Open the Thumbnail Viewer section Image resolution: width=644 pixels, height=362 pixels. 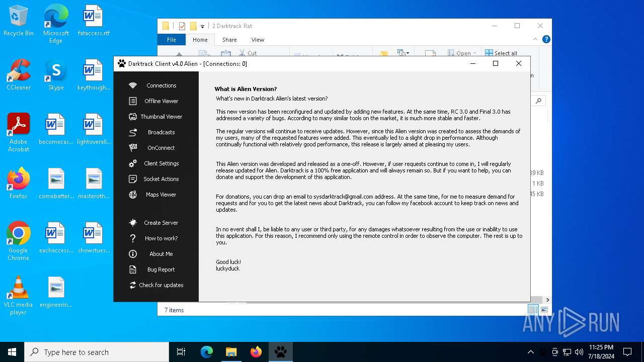coord(156,117)
